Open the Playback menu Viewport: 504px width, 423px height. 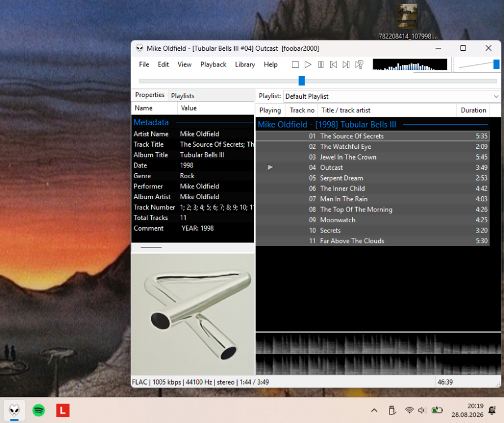[x=213, y=64]
